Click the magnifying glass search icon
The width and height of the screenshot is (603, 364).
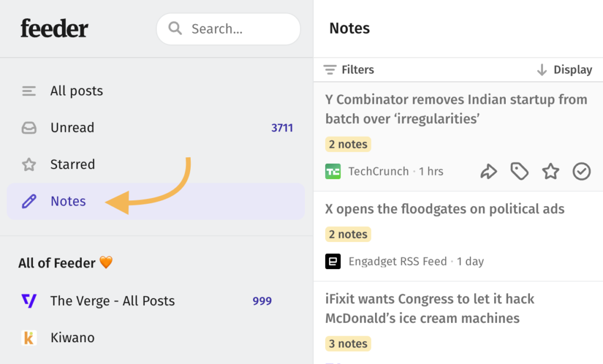point(175,28)
